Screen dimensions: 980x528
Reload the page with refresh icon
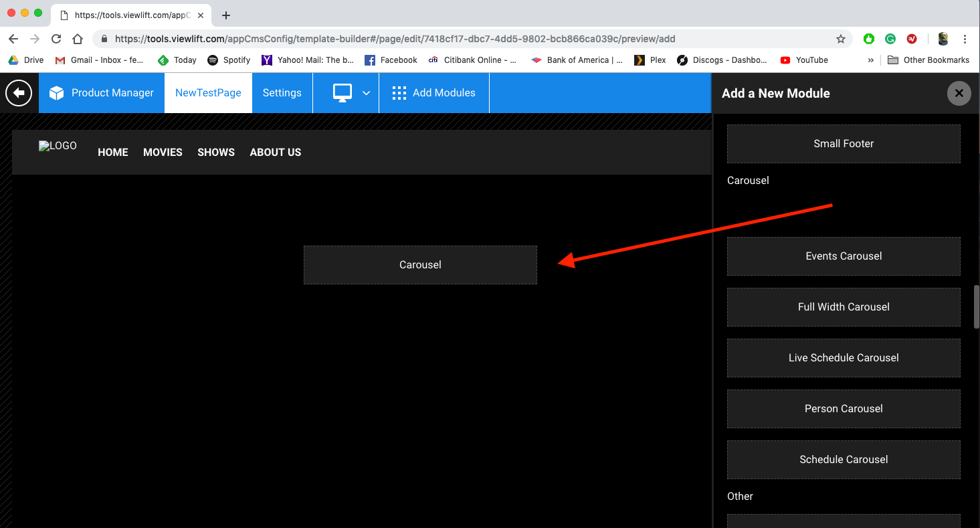click(56, 39)
